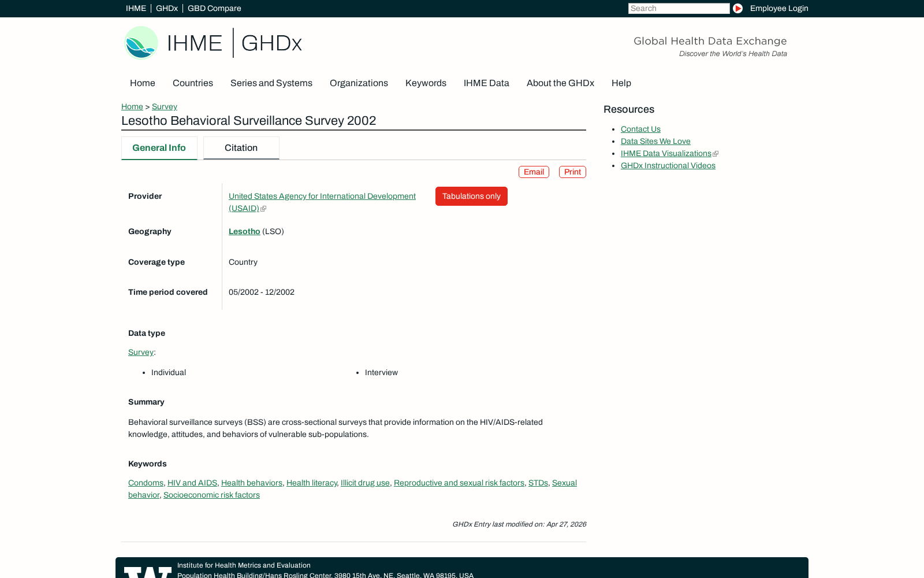
Task: Select the General Info tab
Action: pos(159,148)
